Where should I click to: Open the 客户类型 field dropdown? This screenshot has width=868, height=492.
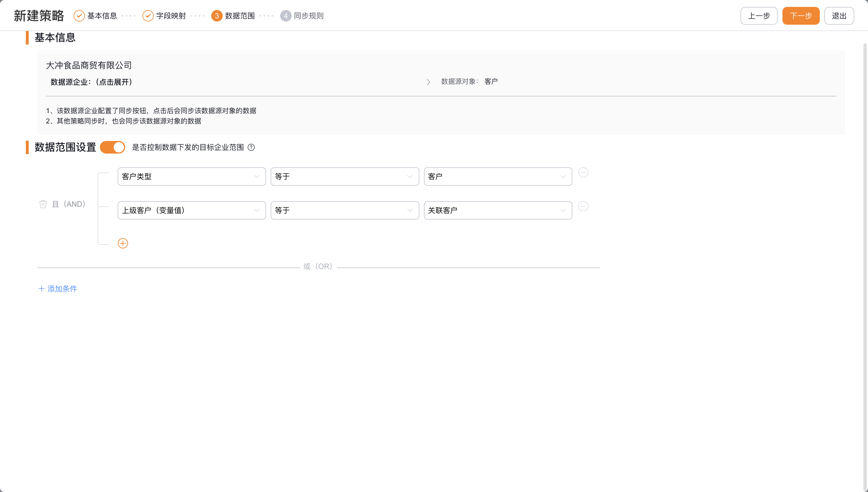(x=191, y=176)
